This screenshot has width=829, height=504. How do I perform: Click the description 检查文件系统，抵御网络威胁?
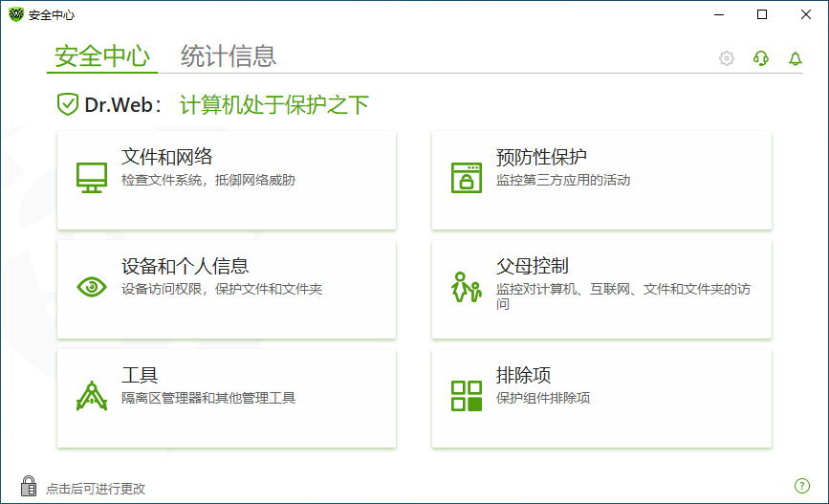tap(208, 181)
